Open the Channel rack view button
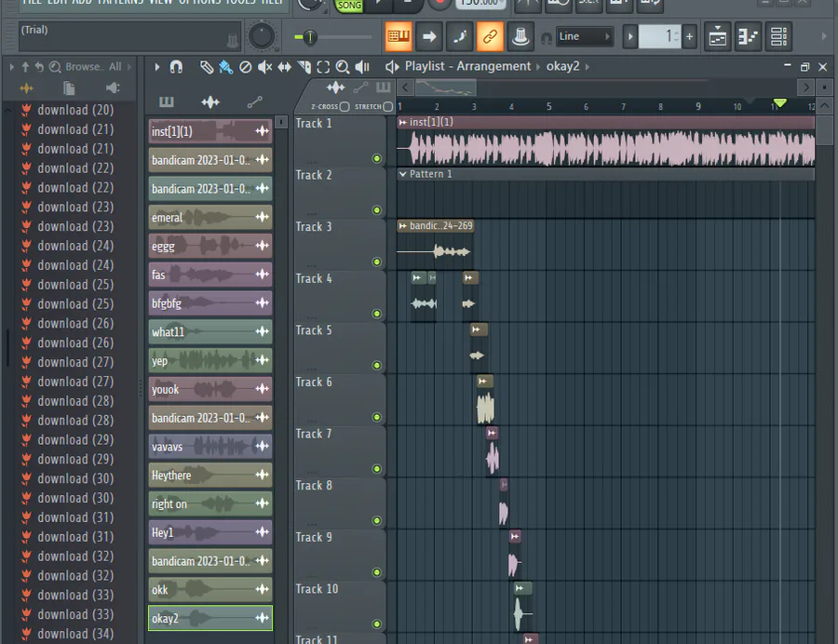The height and width of the screenshot is (644, 838). click(778, 36)
